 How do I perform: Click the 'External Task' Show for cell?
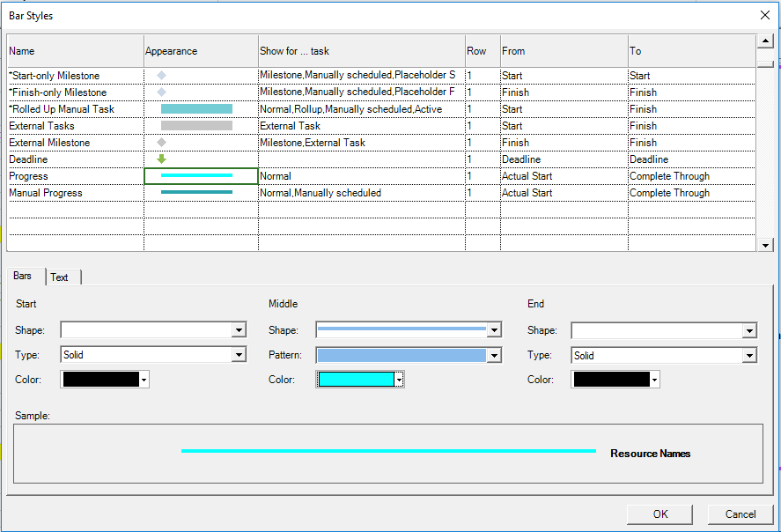(362, 126)
